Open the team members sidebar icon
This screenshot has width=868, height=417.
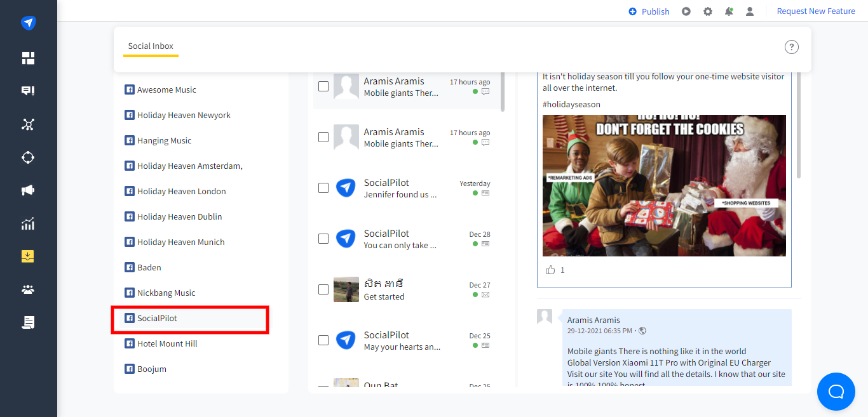point(28,289)
